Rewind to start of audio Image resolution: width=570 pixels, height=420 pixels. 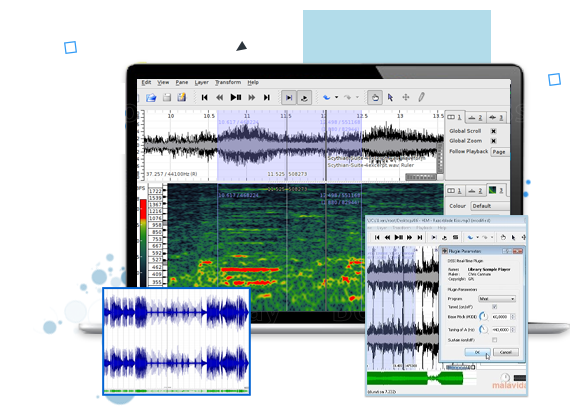[205, 97]
